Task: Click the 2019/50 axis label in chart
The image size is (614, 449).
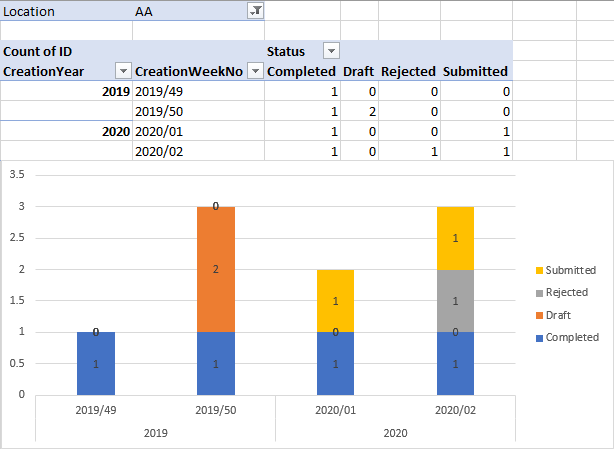Action: pyautogui.click(x=216, y=410)
